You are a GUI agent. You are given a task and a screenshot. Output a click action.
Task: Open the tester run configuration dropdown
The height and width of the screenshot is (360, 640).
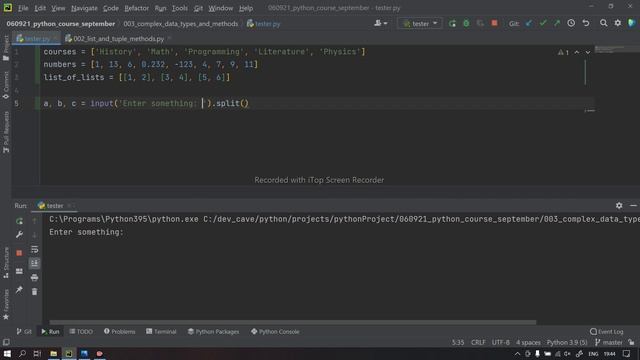click(x=420, y=24)
